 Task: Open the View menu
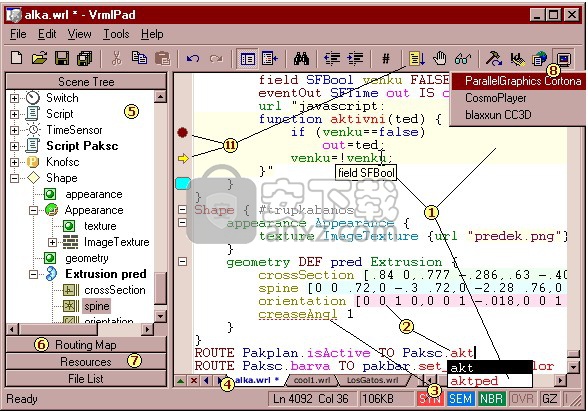pos(79,34)
